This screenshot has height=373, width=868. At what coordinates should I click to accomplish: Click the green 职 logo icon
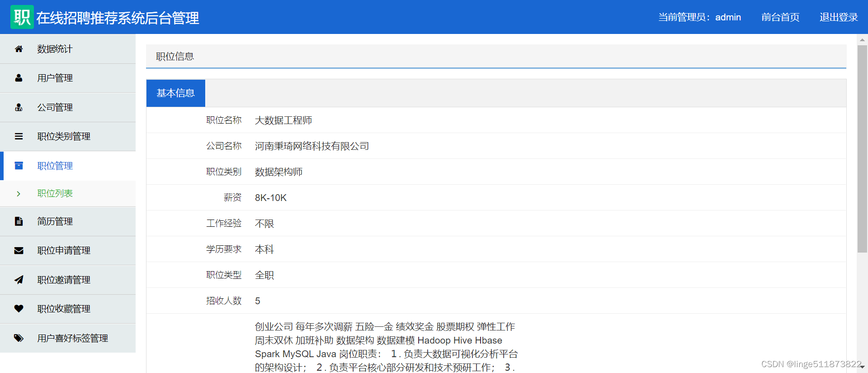[x=22, y=17]
